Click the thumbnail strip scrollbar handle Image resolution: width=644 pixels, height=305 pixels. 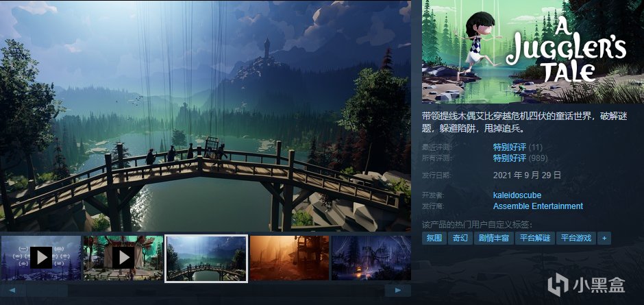(x=47, y=291)
